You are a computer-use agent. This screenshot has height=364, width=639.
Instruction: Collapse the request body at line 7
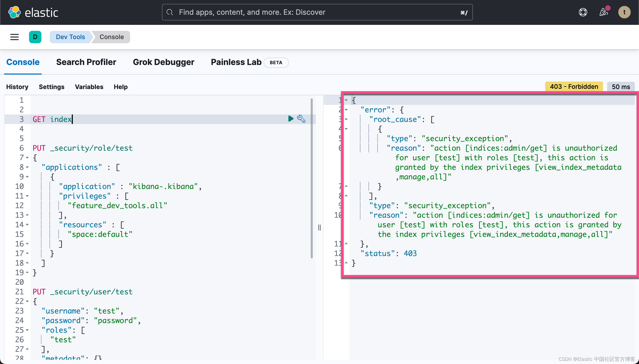coord(27,158)
